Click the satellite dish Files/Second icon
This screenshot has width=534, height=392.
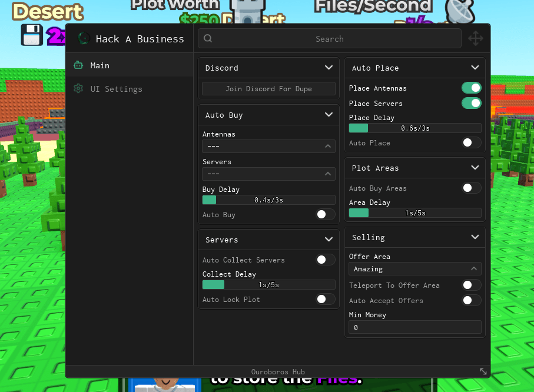coord(460,11)
